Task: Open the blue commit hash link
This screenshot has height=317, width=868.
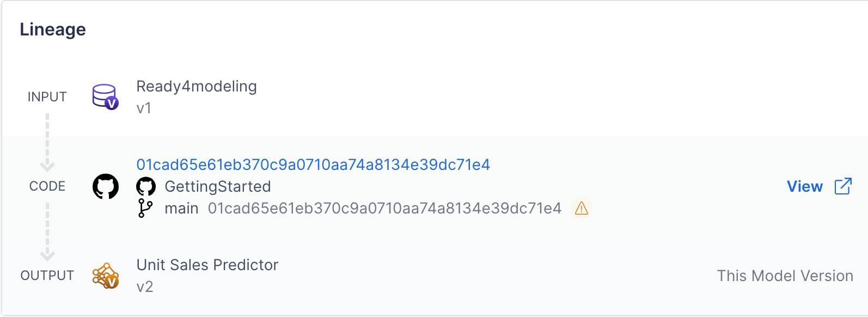Action: (x=313, y=164)
